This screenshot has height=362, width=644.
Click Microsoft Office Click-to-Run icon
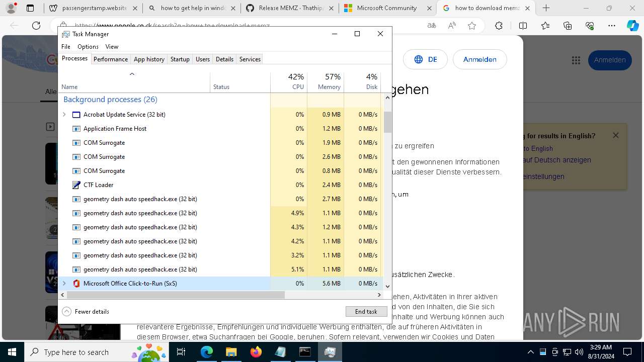point(76,284)
